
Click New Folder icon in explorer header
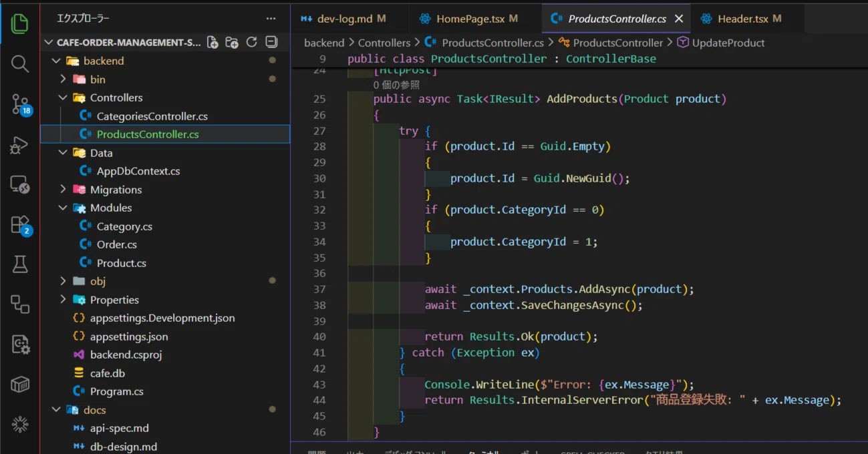232,42
